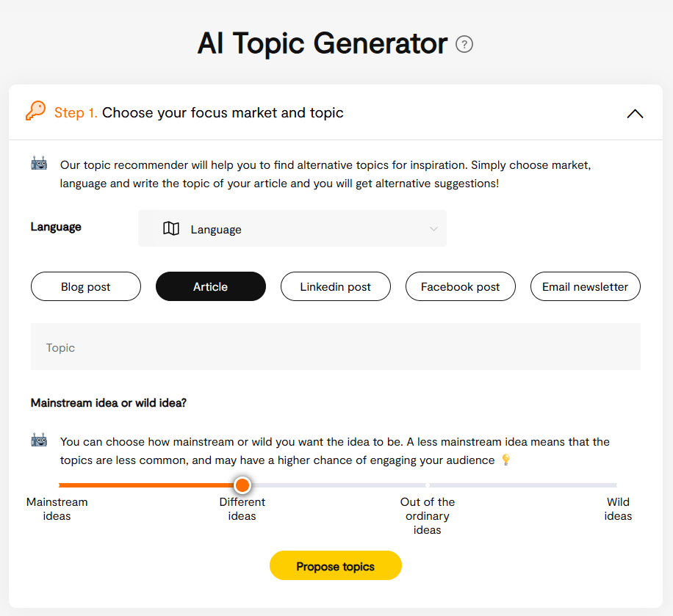Click the Propose topics button
The image size is (673, 616).
(x=335, y=565)
